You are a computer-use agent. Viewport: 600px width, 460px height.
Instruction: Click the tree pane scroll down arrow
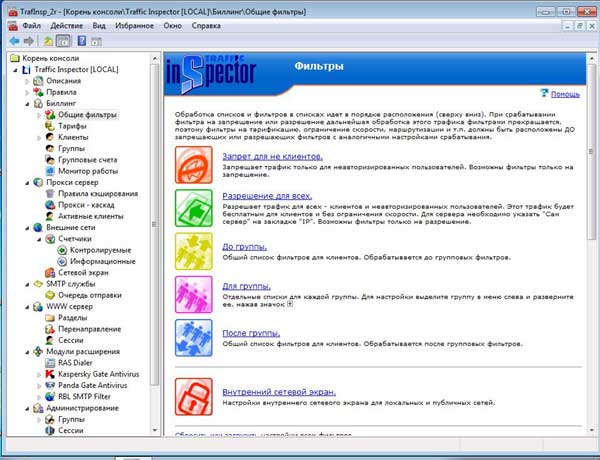pyautogui.click(x=155, y=431)
